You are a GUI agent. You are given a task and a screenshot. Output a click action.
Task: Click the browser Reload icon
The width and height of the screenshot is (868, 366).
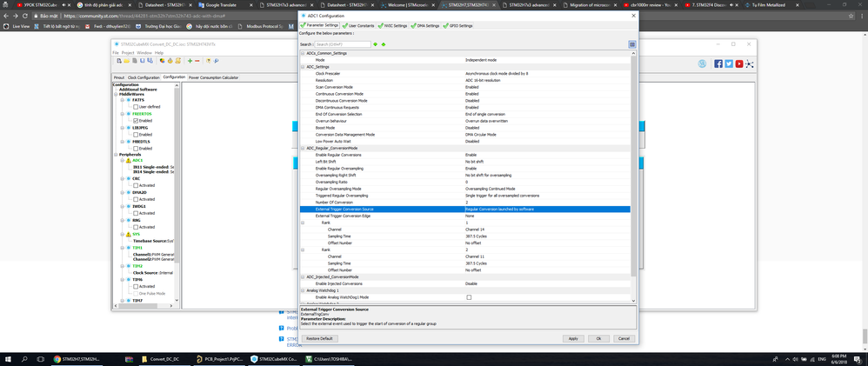pyautogui.click(x=27, y=16)
